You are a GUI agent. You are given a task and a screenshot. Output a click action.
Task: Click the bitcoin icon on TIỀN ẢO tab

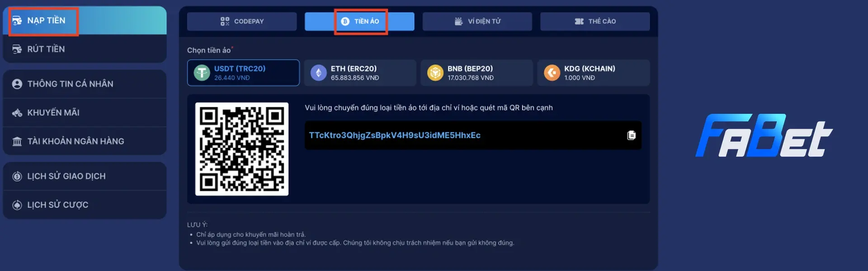(x=345, y=21)
